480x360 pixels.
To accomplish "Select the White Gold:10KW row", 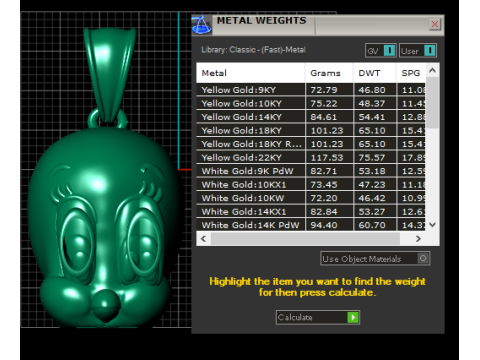I will point(311,198).
